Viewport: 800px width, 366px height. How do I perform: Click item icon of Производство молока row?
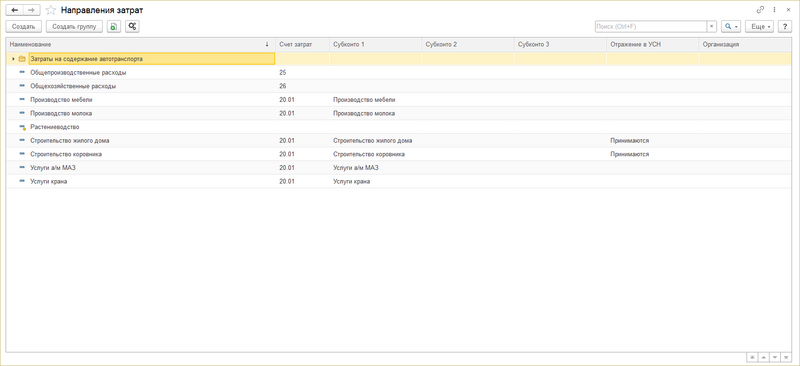tap(22, 113)
